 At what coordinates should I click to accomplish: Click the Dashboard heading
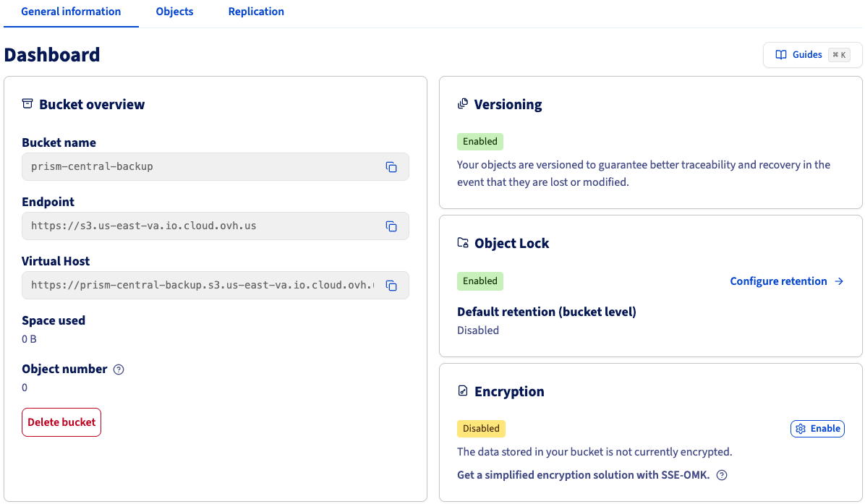[52, 54]
